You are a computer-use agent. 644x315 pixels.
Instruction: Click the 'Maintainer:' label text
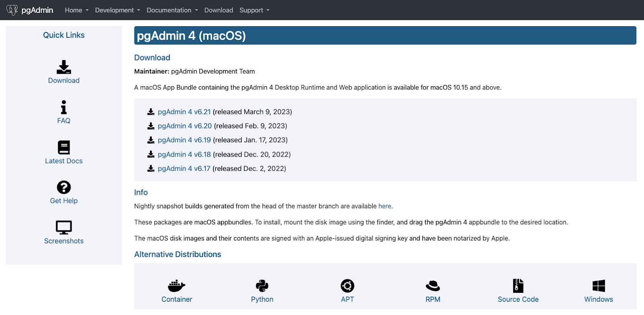[152, 71]
